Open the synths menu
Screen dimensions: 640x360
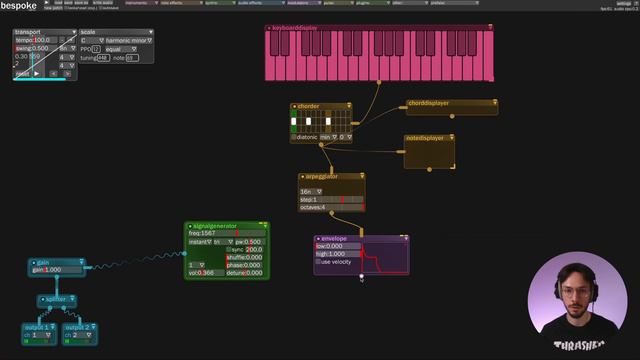coord(220,3)
